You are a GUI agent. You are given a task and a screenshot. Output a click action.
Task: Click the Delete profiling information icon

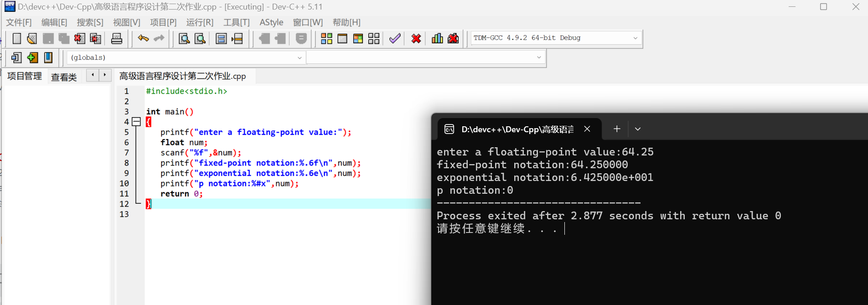tap(453, 39)
